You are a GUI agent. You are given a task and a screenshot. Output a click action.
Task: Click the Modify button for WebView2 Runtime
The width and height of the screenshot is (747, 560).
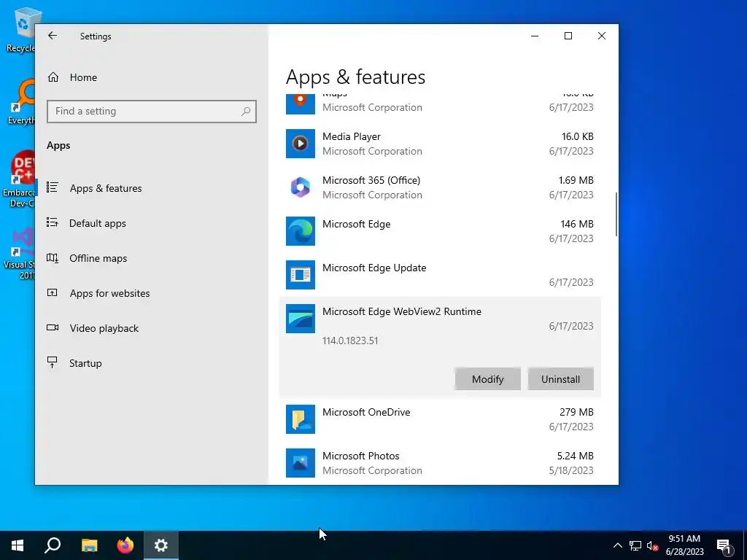488,379
